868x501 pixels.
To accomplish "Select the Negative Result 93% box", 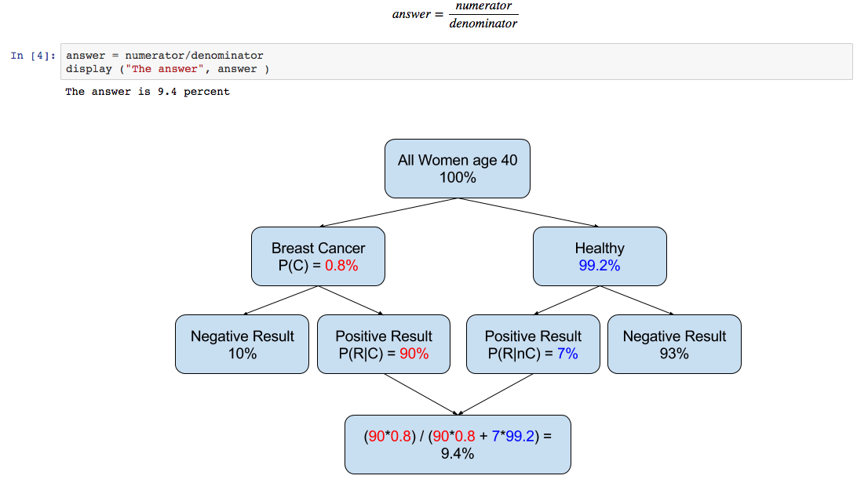I will (x=674, y=344).
